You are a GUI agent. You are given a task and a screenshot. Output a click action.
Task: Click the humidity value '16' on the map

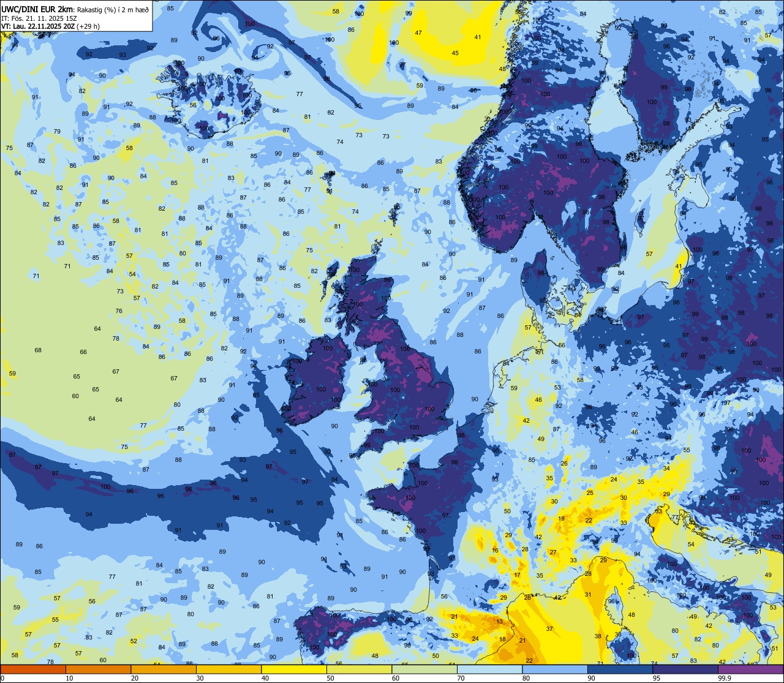(x=495, y=551)
